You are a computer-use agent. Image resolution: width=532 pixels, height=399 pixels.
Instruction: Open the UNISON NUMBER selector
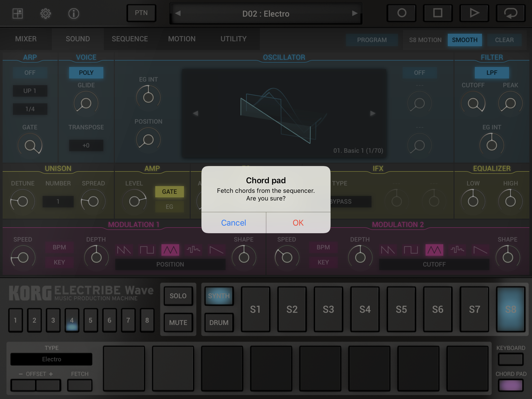pyautogui.click(x=58, y=202)
